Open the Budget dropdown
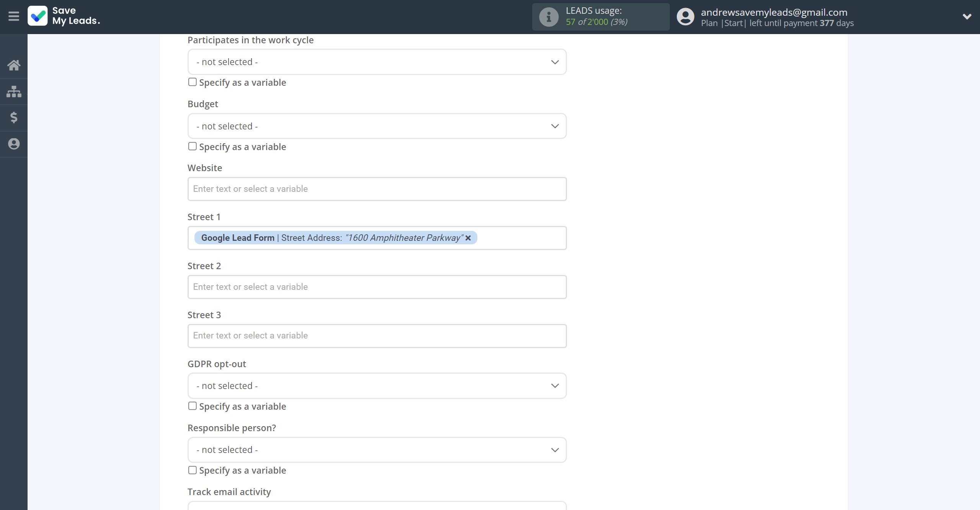980x510 pixels. click(x=377, y=126)
